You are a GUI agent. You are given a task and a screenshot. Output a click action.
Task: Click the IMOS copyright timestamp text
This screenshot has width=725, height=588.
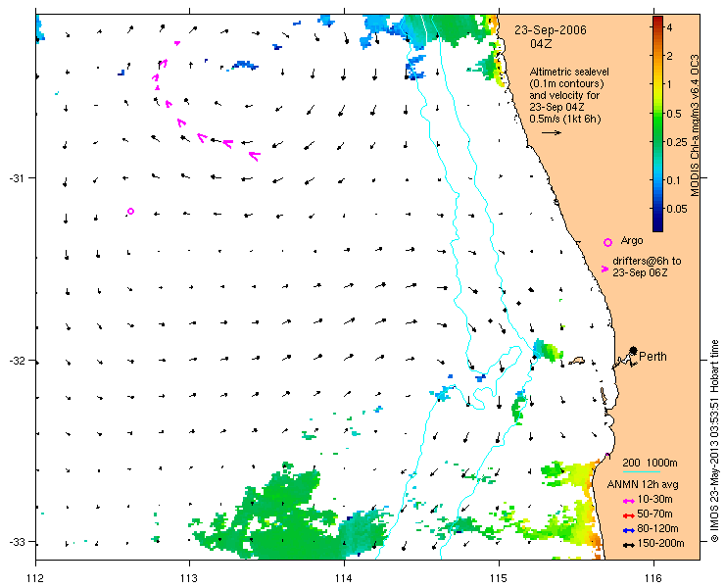coord(714,441)
